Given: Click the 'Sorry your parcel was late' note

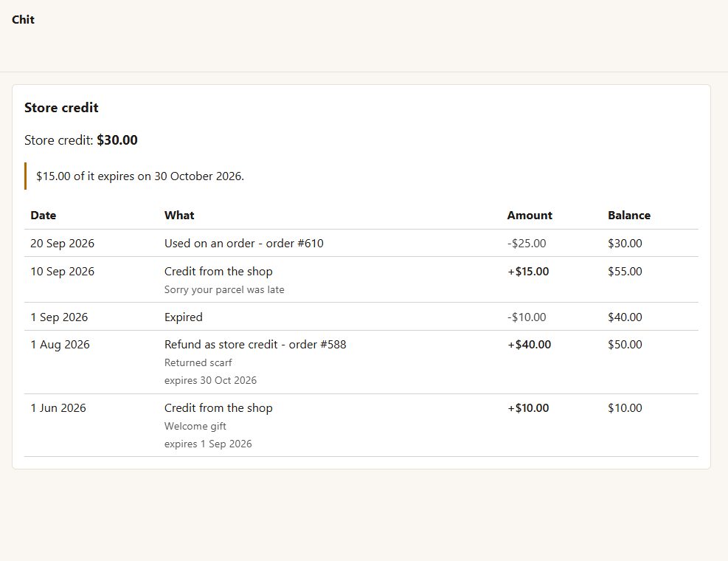Looking at the screenshot, I should pyautogui.click(x=224, y=289).
